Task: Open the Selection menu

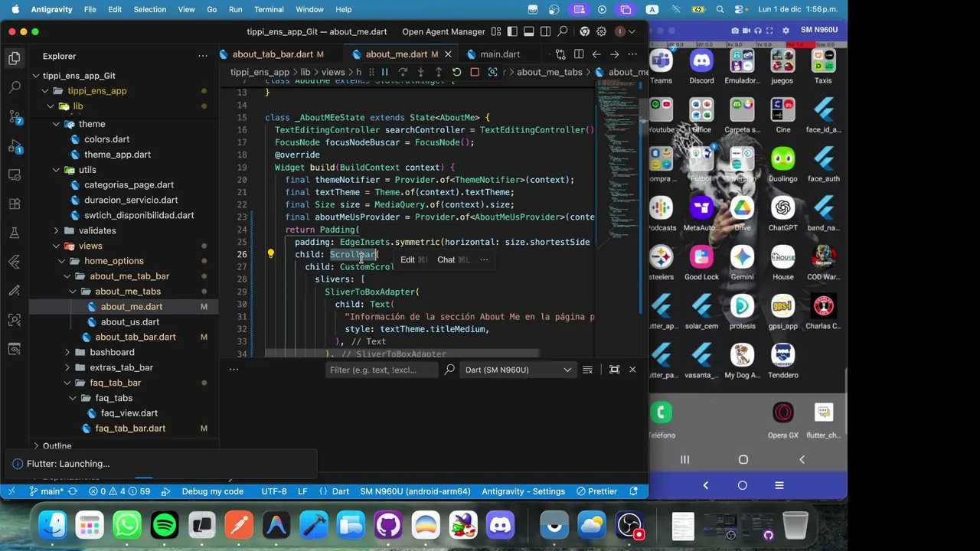Action: 150,9
